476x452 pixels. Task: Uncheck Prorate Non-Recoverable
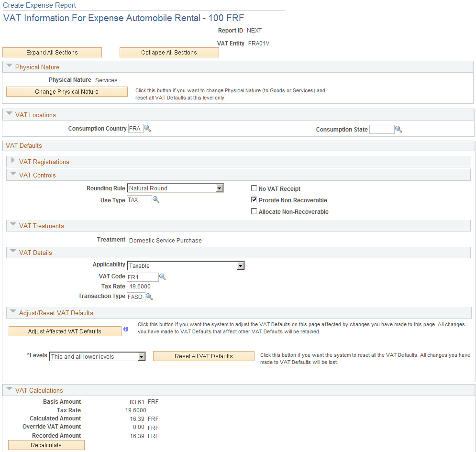click(254, 199)
